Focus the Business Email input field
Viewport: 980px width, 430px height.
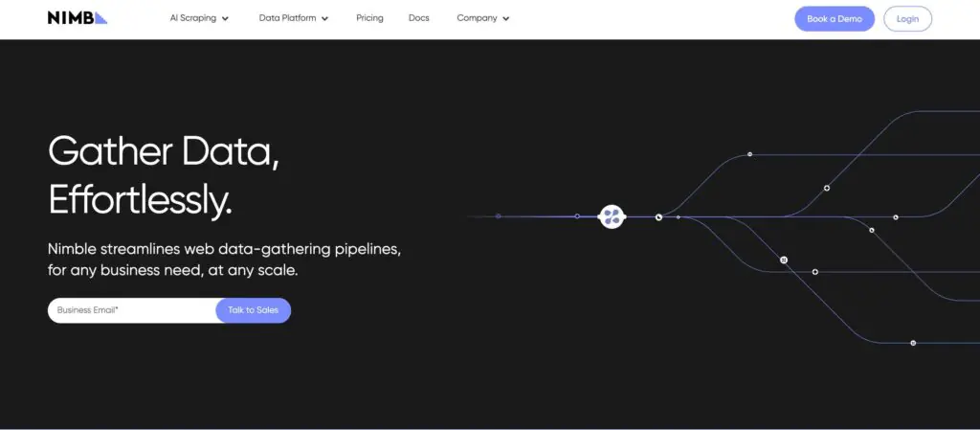[132, 310]
